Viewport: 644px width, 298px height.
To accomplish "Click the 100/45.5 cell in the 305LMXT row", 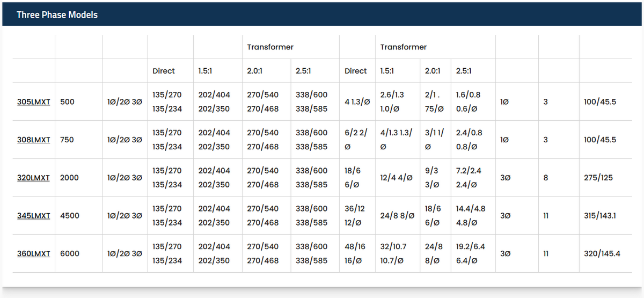I will [600, 102].
